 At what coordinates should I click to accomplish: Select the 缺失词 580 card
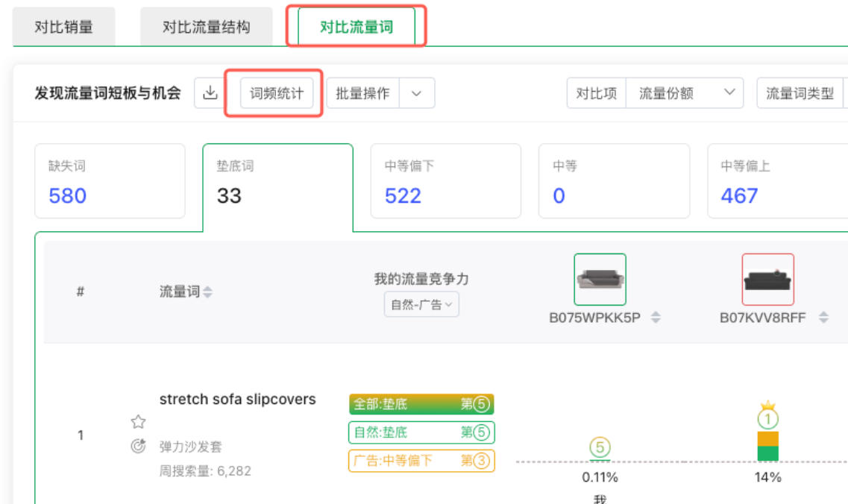110,181
